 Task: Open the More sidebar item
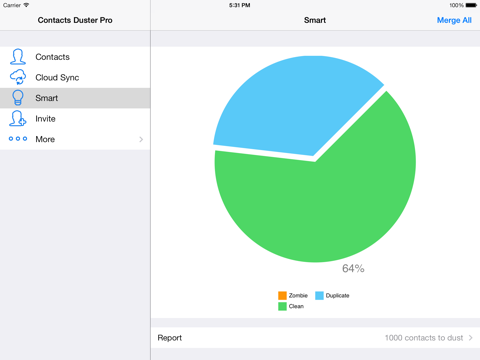coord(75,139)
